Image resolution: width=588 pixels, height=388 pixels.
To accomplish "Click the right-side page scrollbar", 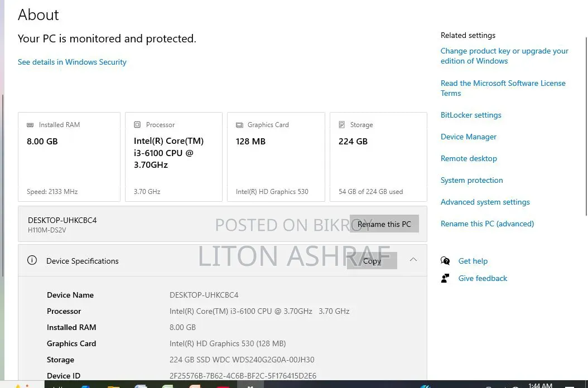I will point(586,126).
